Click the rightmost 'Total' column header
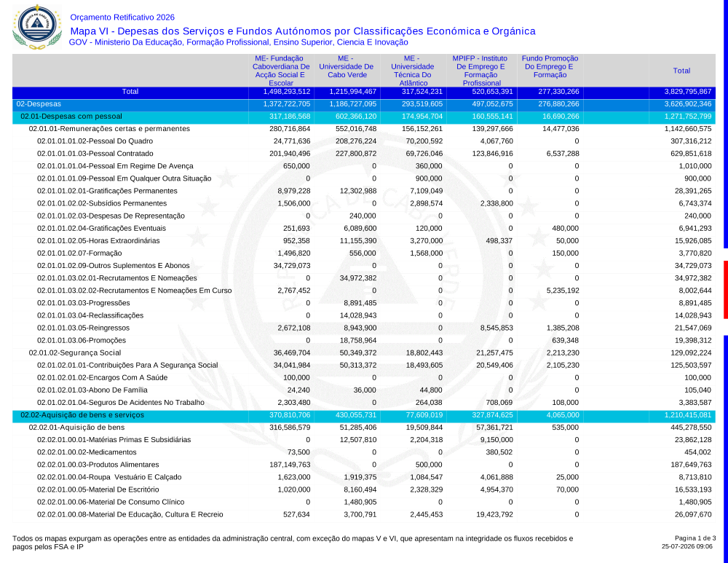728x563 pixels. click(681, 71)
